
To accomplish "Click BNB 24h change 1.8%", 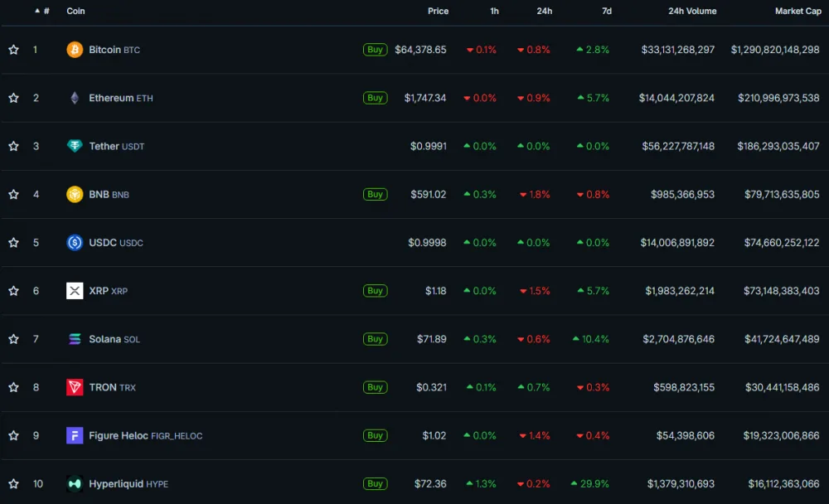I will (535, 194).
